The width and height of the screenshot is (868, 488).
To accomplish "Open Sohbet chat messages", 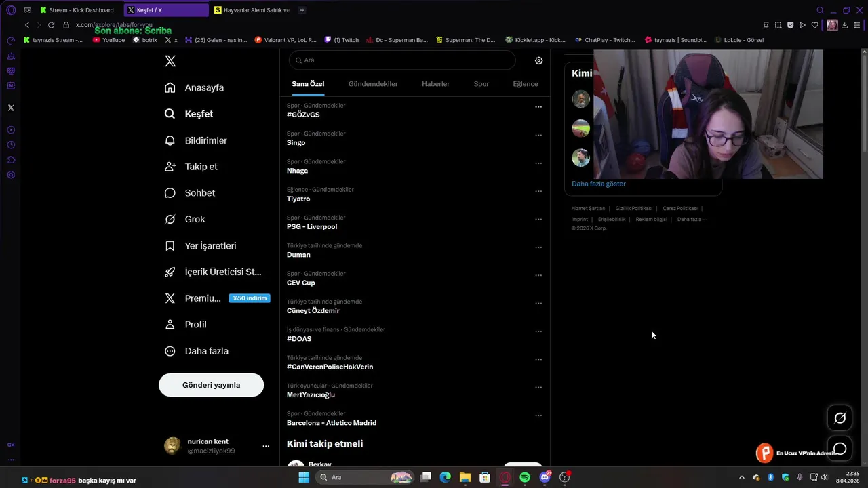I will (x=190, y=193).
